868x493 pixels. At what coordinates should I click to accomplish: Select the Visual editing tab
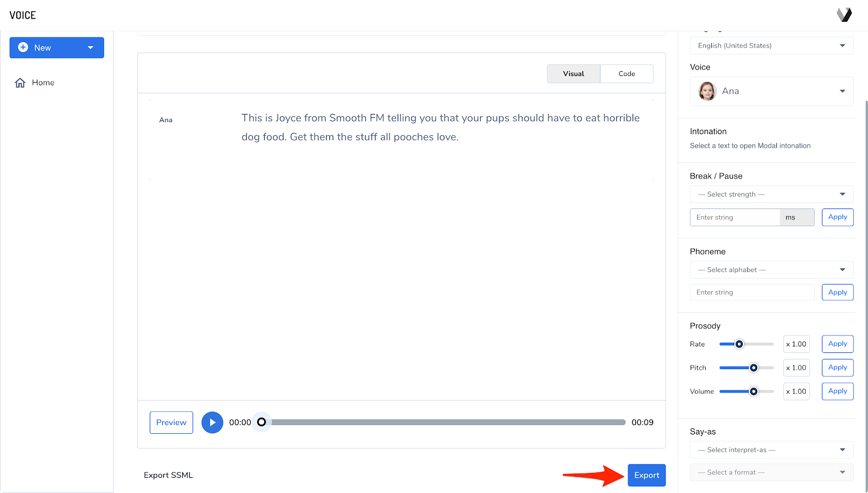click(x=573, y=73)
